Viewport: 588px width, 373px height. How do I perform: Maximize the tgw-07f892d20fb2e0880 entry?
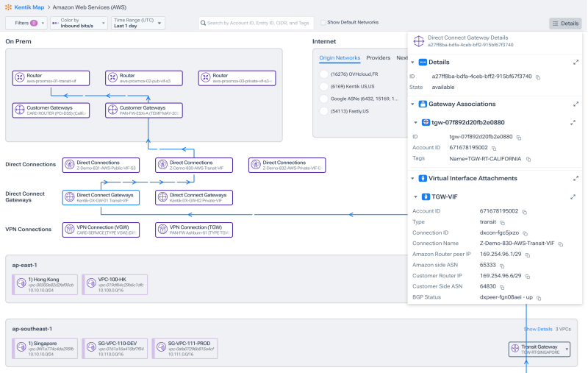(x=573, y=123)
